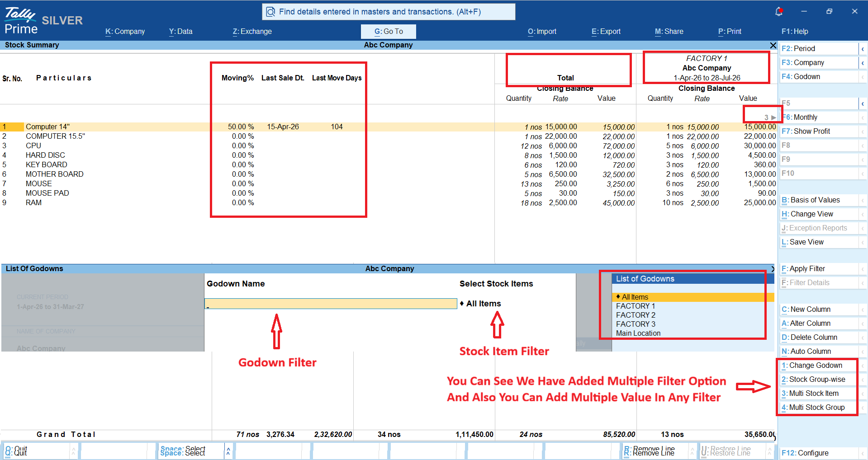Close the List Of Godowns panel
The height and width of the screenshot is (460, 868).
pyautogui.click(x=773, y=268)
